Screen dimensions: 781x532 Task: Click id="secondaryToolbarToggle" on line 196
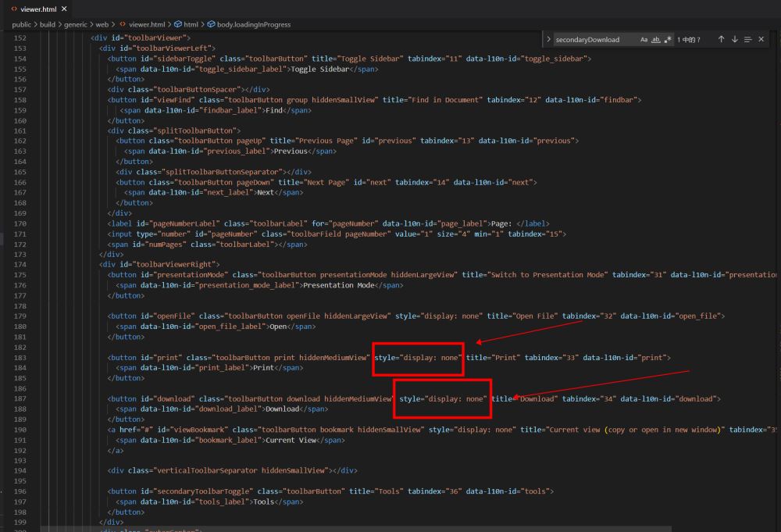[x=197, y=491]
